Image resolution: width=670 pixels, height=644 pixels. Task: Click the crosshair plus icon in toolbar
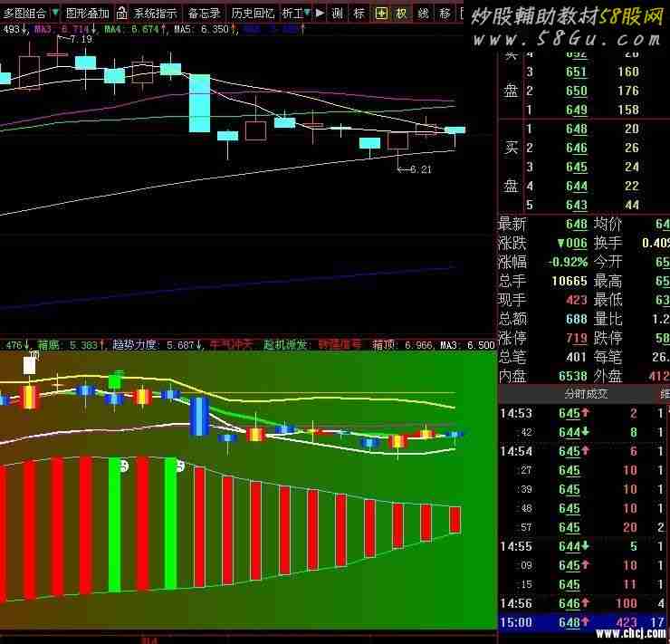point(380,14)
